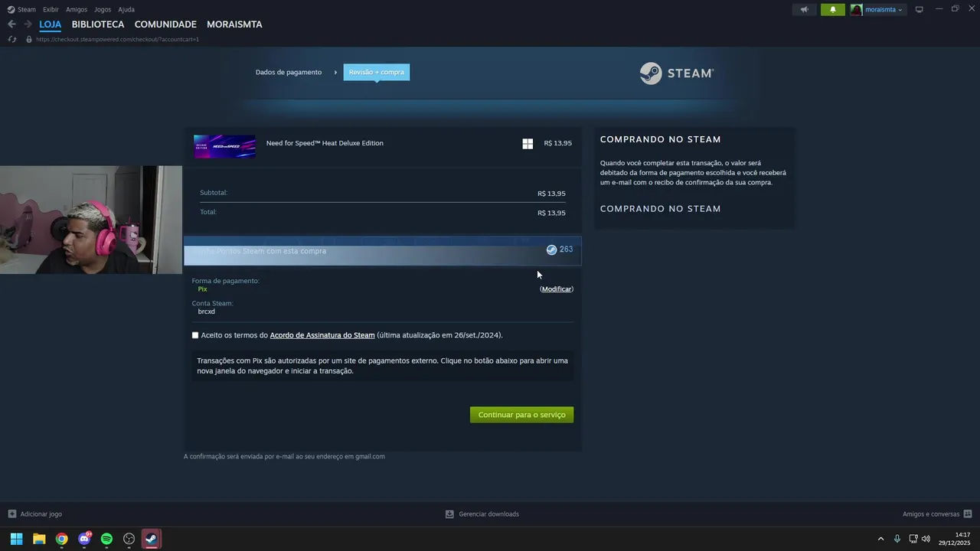The height and width of the screenshot is (551, 980).
Task: Click the lock icon by the URL
Action: coord(29,39)
